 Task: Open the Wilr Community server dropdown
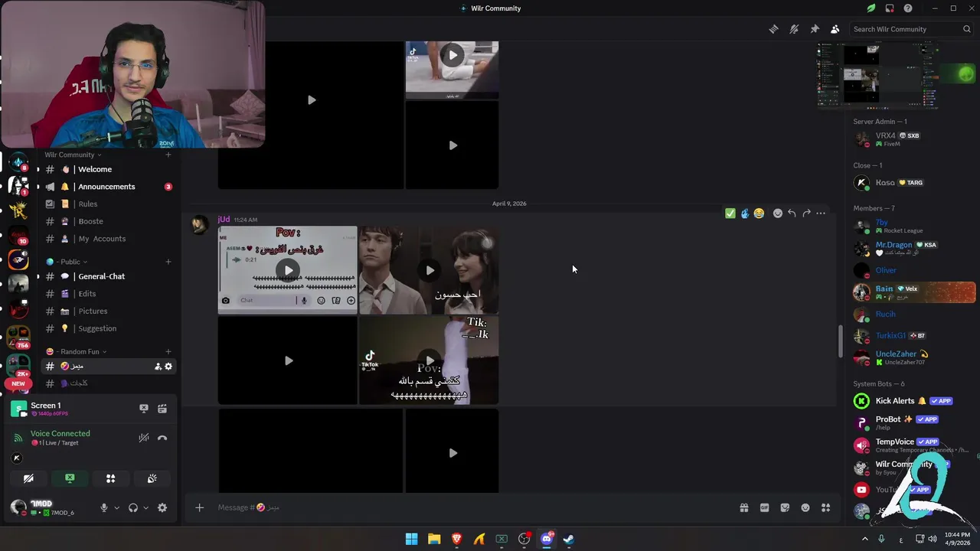pos(73,155)
